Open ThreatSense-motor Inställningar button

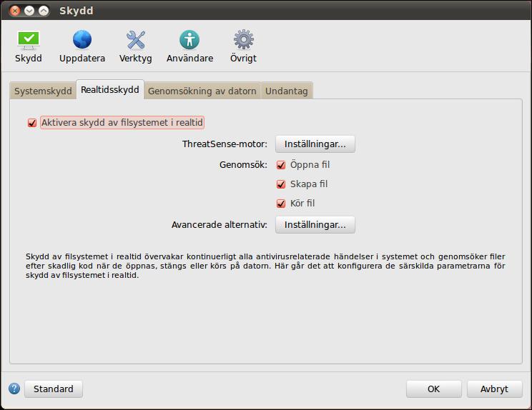click(x=315, y=144)
